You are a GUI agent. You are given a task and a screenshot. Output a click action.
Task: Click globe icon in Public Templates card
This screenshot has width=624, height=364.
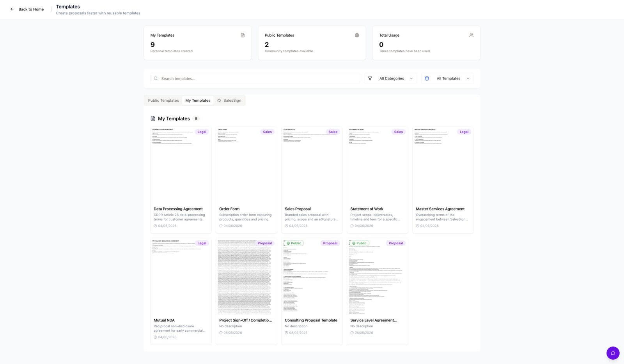(x=357, y=35)
